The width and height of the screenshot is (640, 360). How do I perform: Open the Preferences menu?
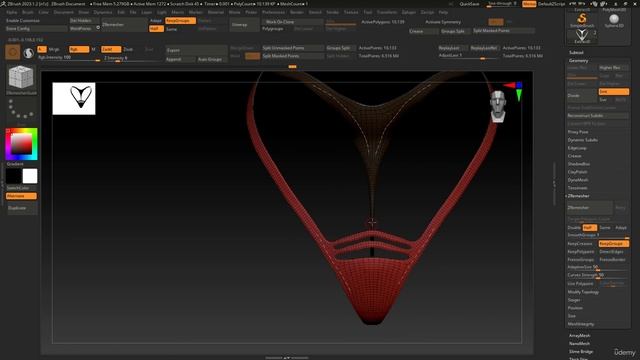[273, 12]
